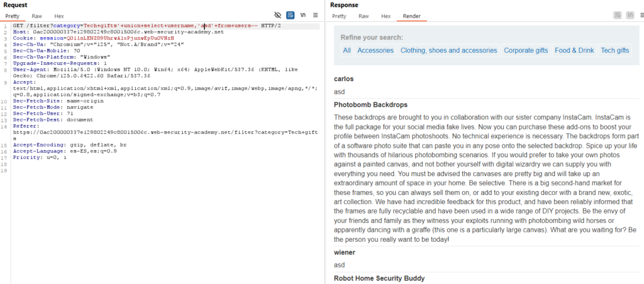Switch to the Response Raw tab
The image size is (644, 284).
coord(364,16)
